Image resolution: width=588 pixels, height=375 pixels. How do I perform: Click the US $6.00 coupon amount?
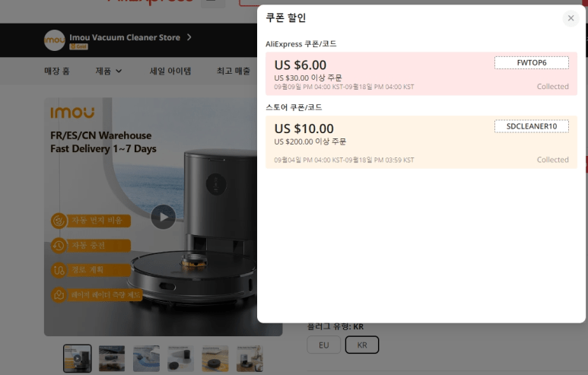coord(300,65)
